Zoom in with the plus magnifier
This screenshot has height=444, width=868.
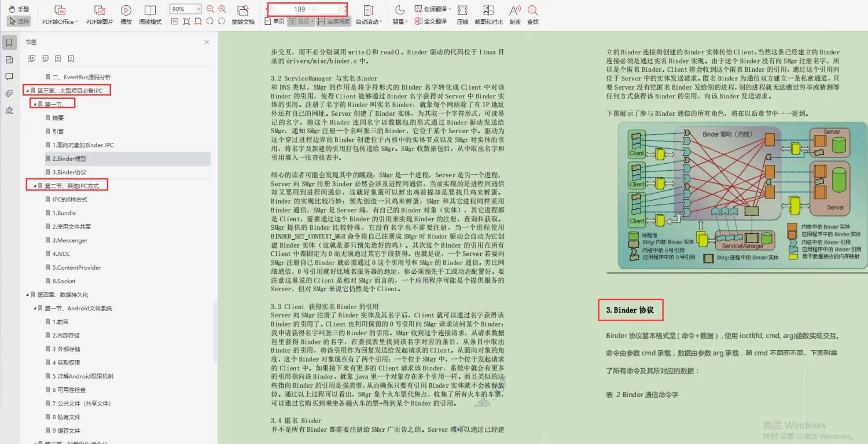point(222,9)
